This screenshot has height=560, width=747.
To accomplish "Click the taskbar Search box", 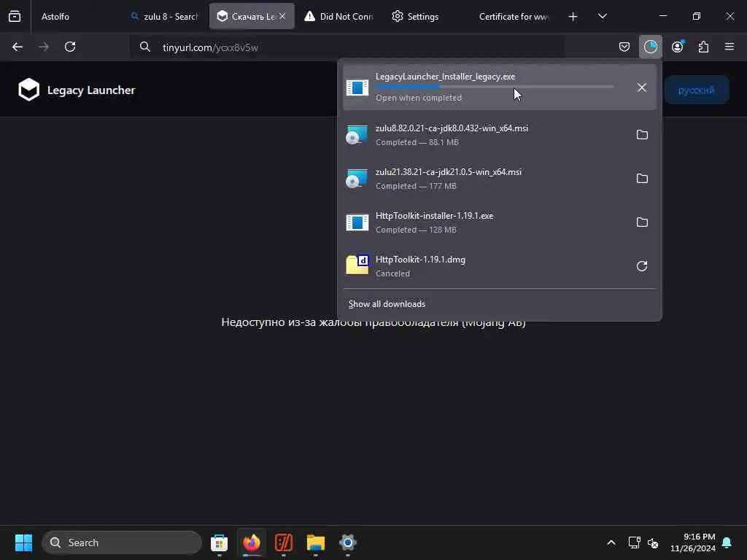I will click(x=122, y=542).
